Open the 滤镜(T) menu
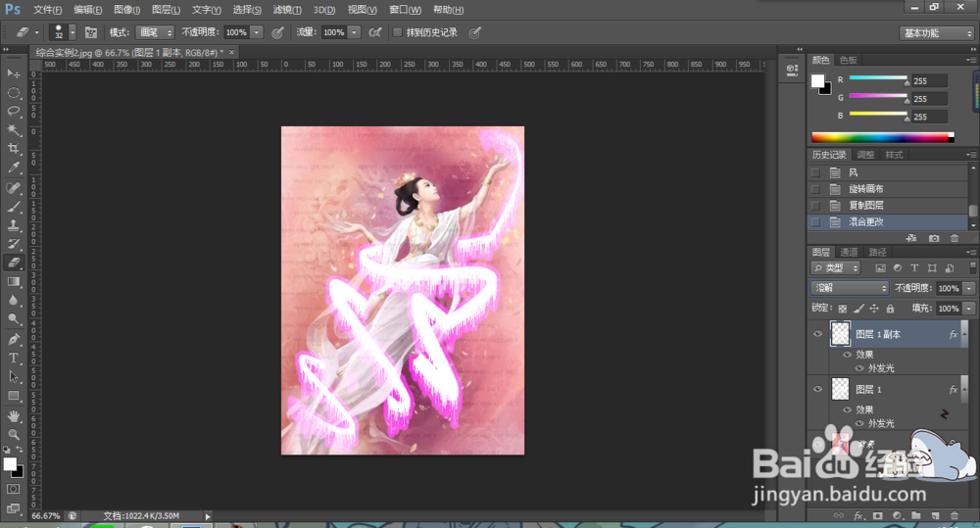Screen dimensions: 980x528 coord(287,10)
